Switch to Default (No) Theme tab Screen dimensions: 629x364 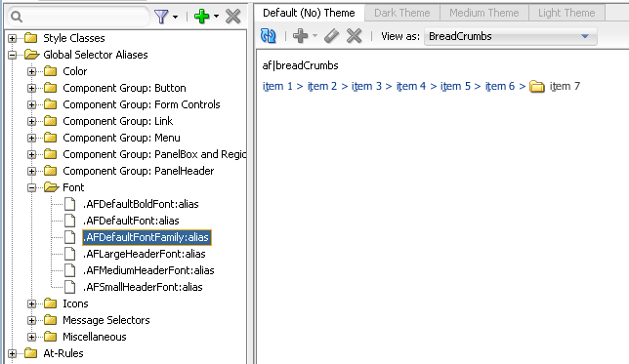coord(309,13)
